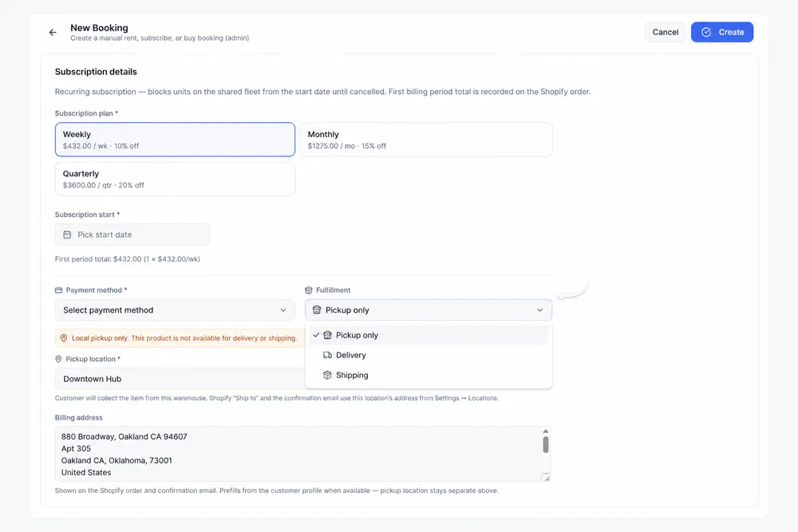Click the 'Subscription start *' label

coord(88,215)
